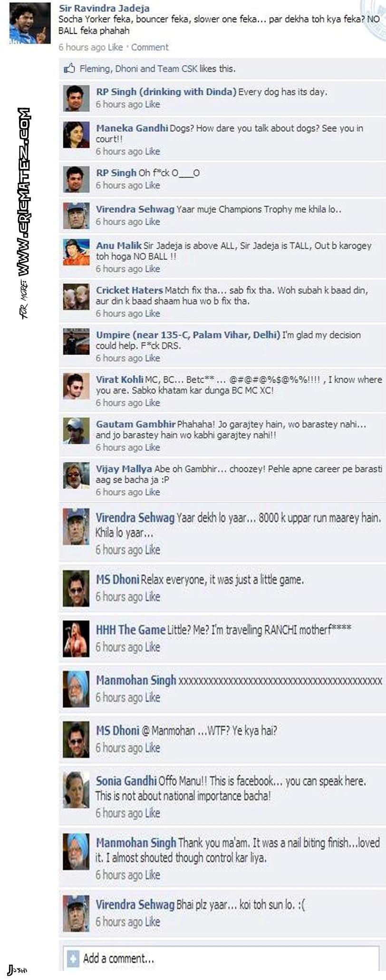
Task: Click Anu Malik's profile photo
Action: coord(76,252)
